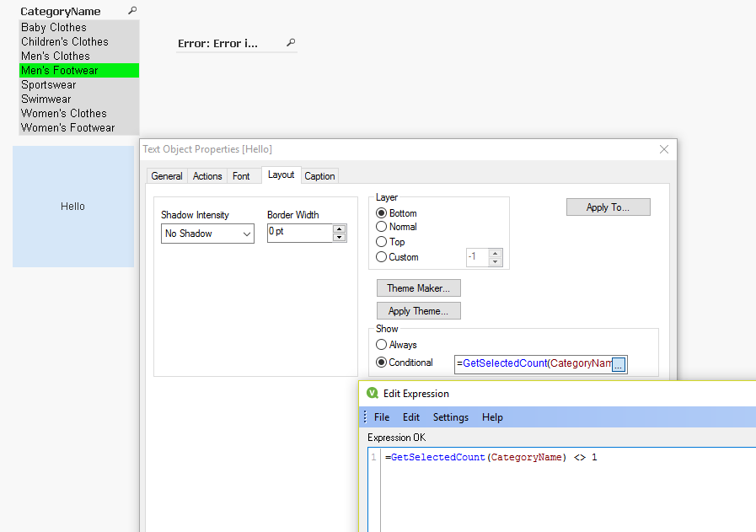This screenshot has height=532, width=756.
Task: Select the Custom layer radio option
Action: point(382,257)
